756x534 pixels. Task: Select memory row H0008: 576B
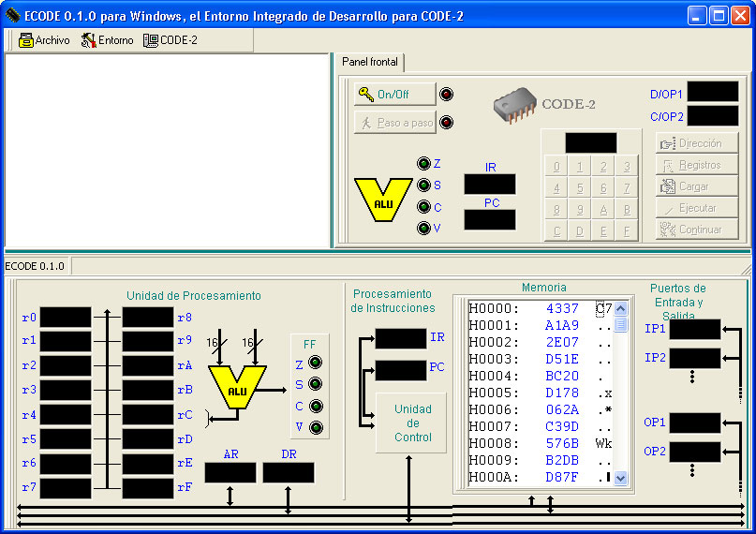[x=540, y=443]
